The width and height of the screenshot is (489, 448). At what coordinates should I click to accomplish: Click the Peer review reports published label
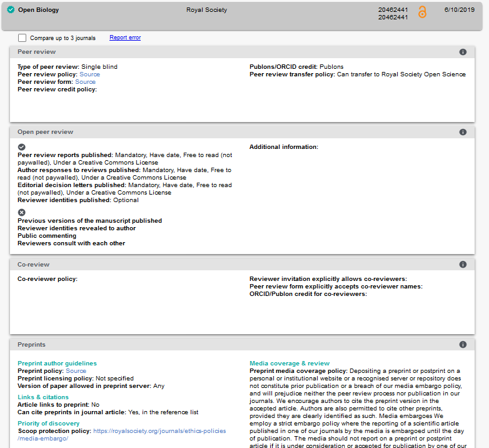65,155
